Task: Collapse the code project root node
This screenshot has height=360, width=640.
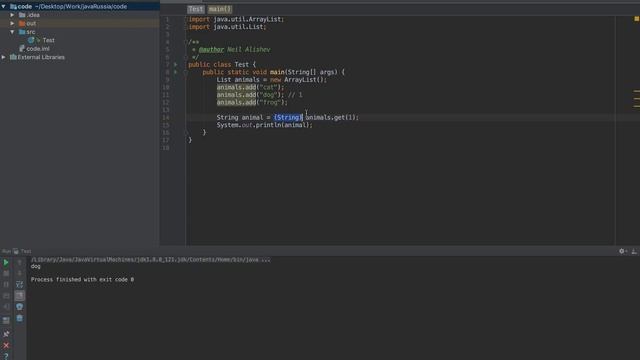Action: 4,7
